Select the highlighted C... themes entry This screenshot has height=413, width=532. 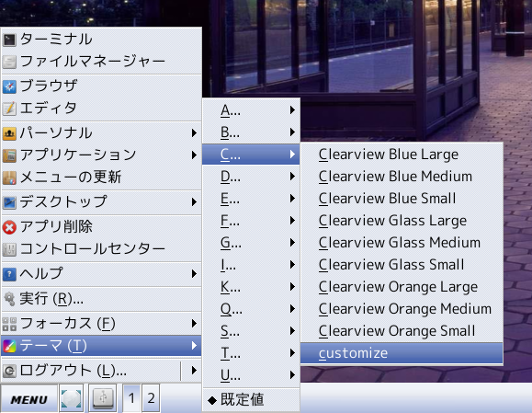(x=251, y=155)
